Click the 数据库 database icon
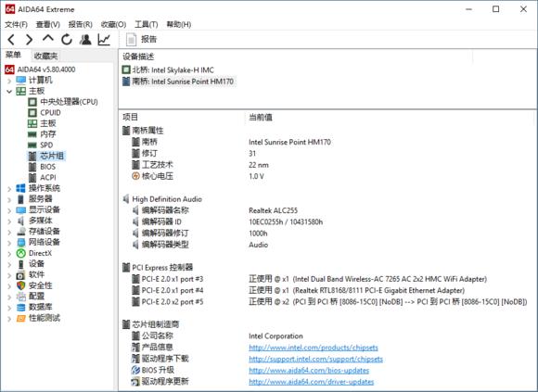538x392 pixels. (21, 307)
